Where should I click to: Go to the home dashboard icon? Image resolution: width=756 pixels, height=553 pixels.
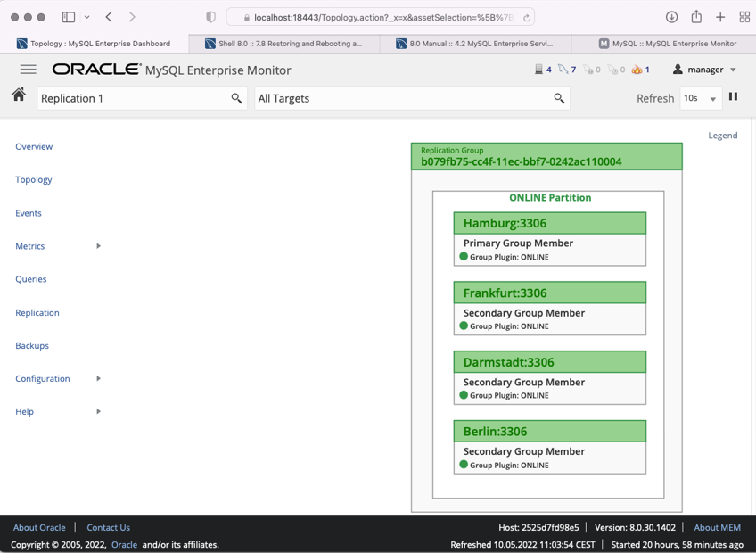point(19,95)
